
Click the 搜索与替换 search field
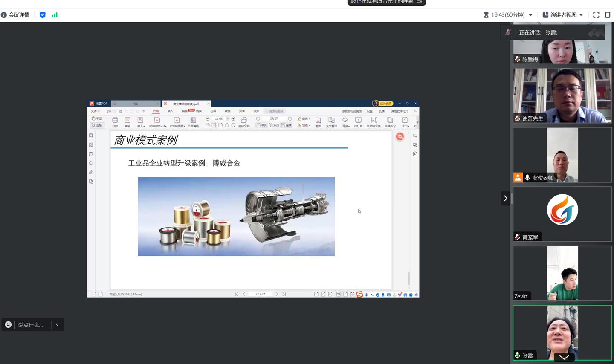pos(274,111)
